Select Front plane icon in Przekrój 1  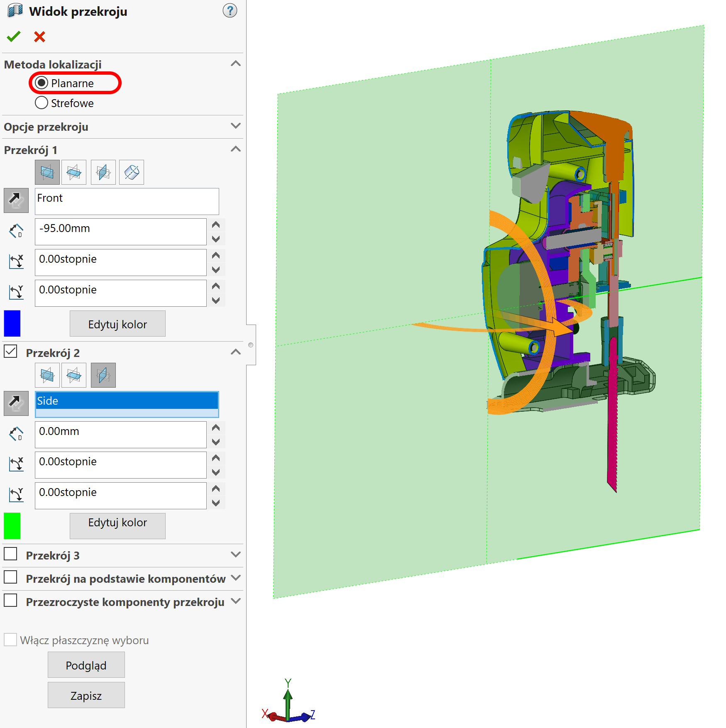[x=47, y=172]
